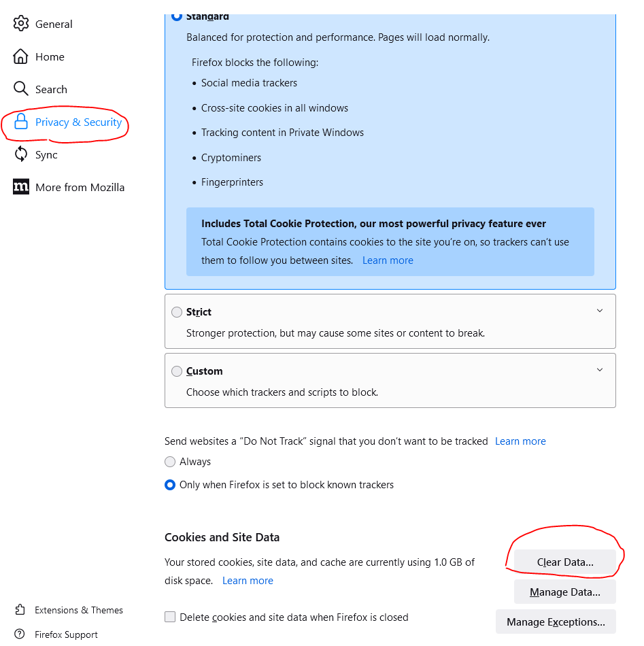Click the Clear Data button
Image resolution: width=644 pixels, height=646 pixels.
[x=565, y=562]
